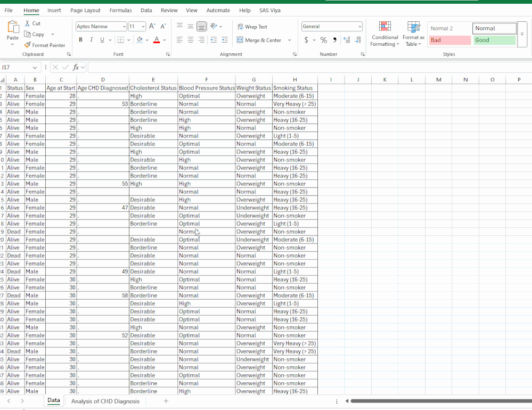Click Decrease Decimal icon
This screenshot has width=532, height=410.
pyautogui.click(x=358, y=40)
